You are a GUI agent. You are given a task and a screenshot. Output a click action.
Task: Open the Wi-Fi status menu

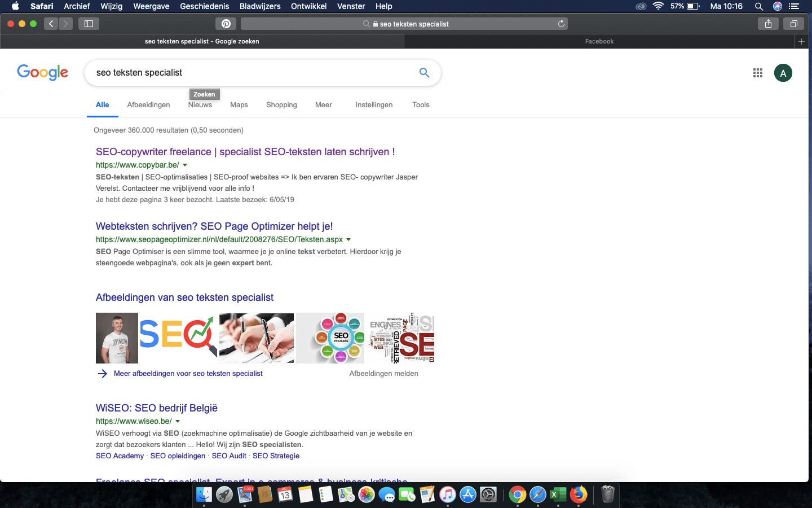(x=658, y=6)
